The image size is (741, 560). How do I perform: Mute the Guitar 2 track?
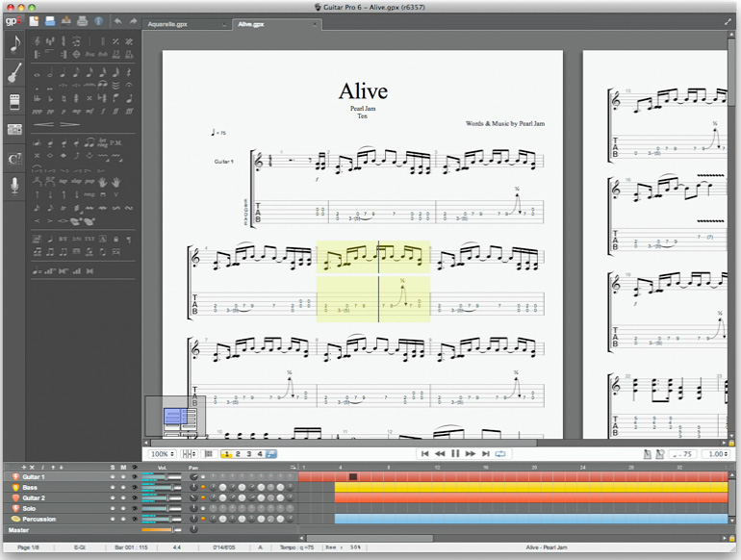[x=123, y=497]
